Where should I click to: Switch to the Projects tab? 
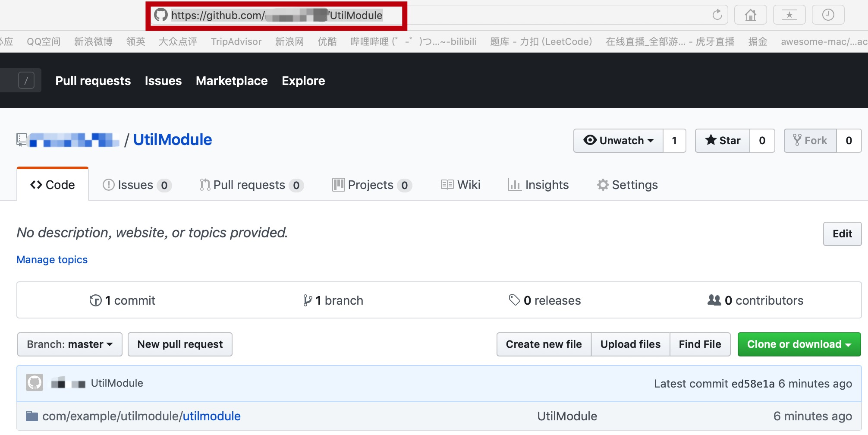372,185
